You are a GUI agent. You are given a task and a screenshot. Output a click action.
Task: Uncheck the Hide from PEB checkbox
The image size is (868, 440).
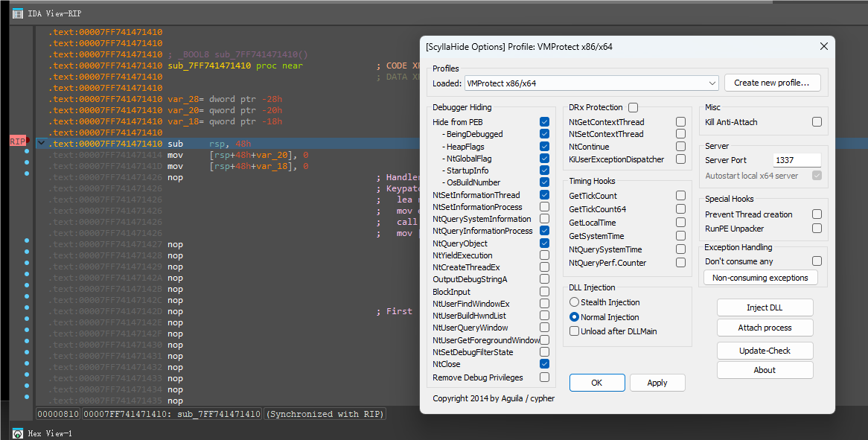tap(544, 122)
